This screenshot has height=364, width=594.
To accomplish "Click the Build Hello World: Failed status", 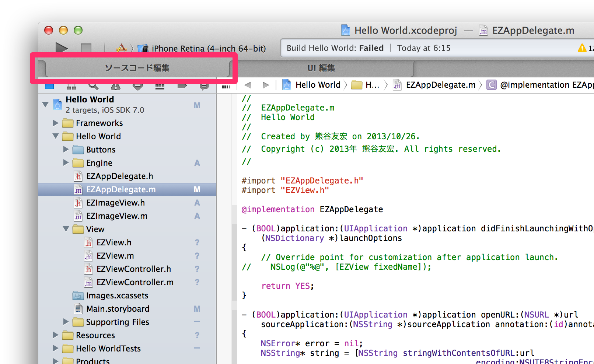I will pos(335,48).
